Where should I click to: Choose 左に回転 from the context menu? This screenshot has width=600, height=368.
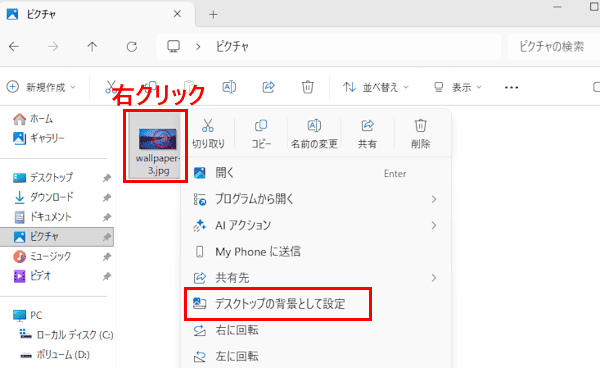[x=316, y=356]
